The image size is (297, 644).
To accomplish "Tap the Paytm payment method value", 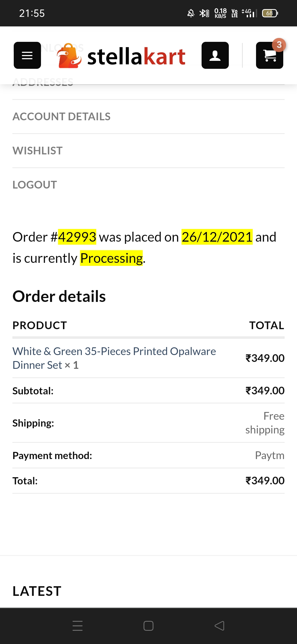I will 269,455.
